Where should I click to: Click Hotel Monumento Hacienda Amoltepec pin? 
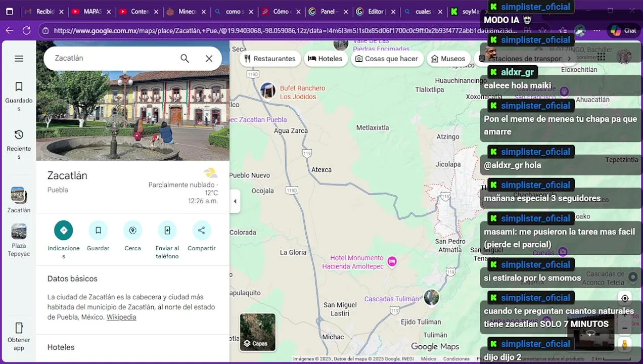pyautogui.click(x=392, y=261)
